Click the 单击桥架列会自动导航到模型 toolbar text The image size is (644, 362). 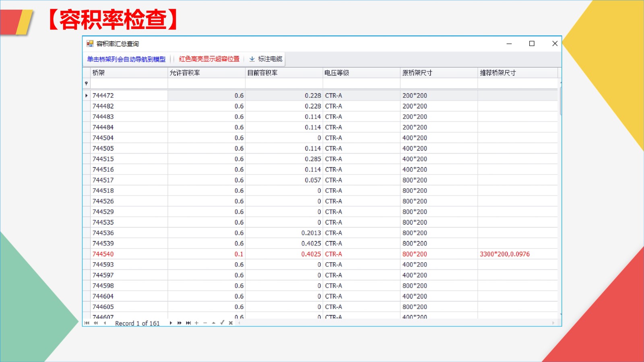coord(126,59)
